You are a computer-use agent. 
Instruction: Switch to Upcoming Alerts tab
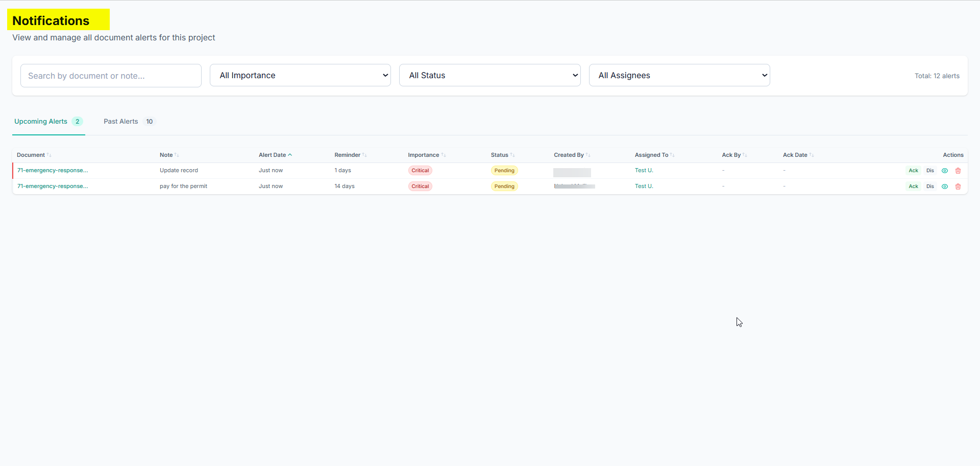click(x=48, y=122)
